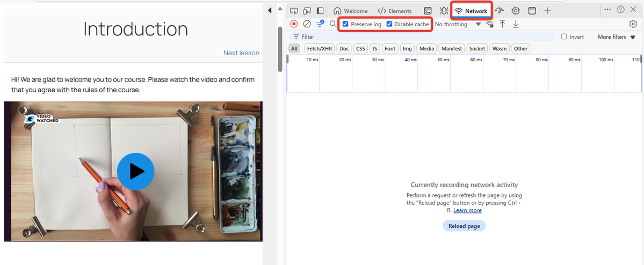Toggle device emulation icon
This screenshot has height=265, width=644.
(307, 11)
